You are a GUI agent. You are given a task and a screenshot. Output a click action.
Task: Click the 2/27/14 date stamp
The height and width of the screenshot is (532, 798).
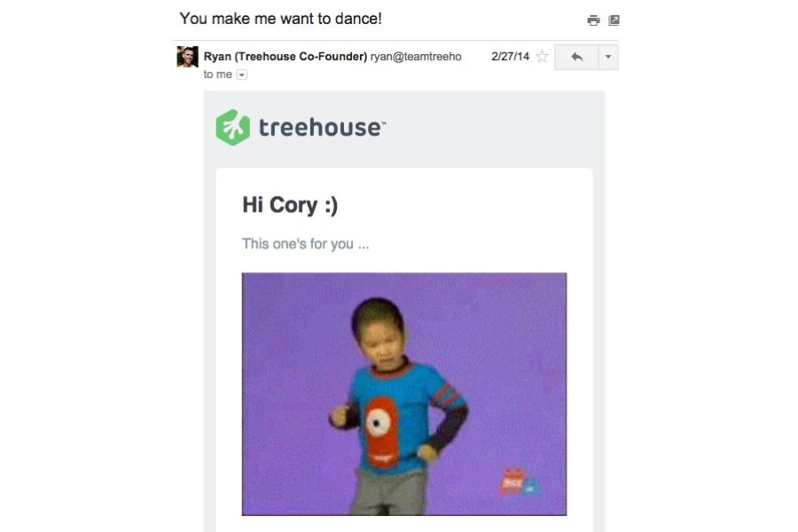(x=510, y=57)
